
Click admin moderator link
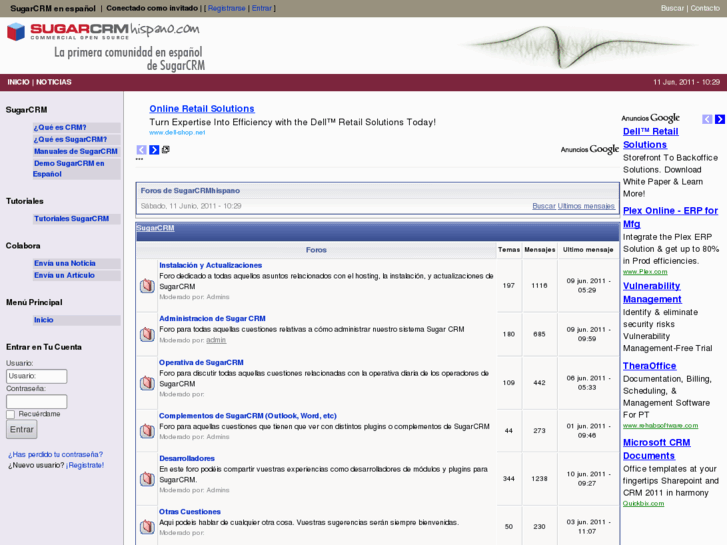tap(216, 340)
